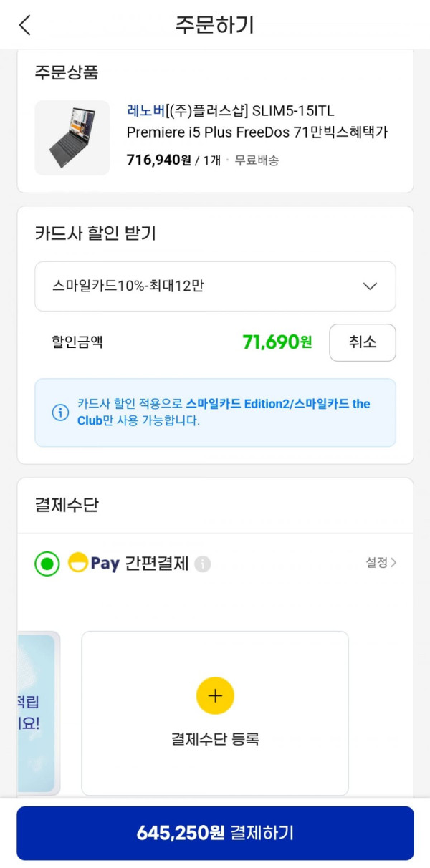Screen dimensions: 430x868
Task: Tap the partially visible promo banner card
Action: pos(37,713)
